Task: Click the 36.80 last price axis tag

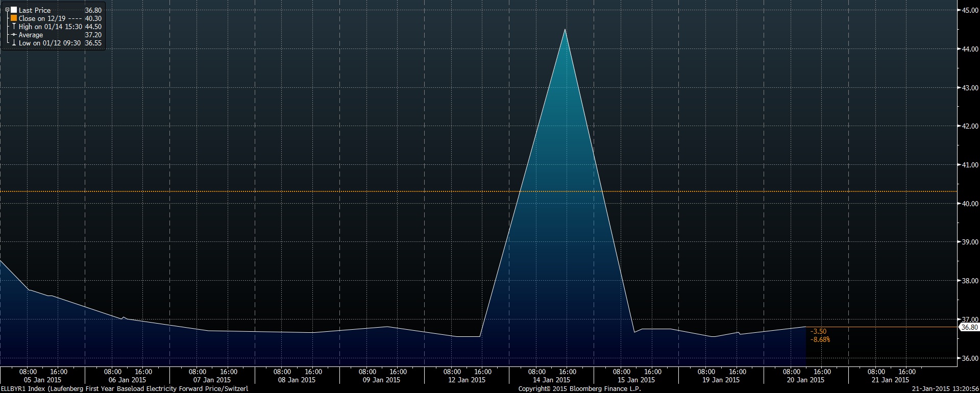Action: click(969, 327)
